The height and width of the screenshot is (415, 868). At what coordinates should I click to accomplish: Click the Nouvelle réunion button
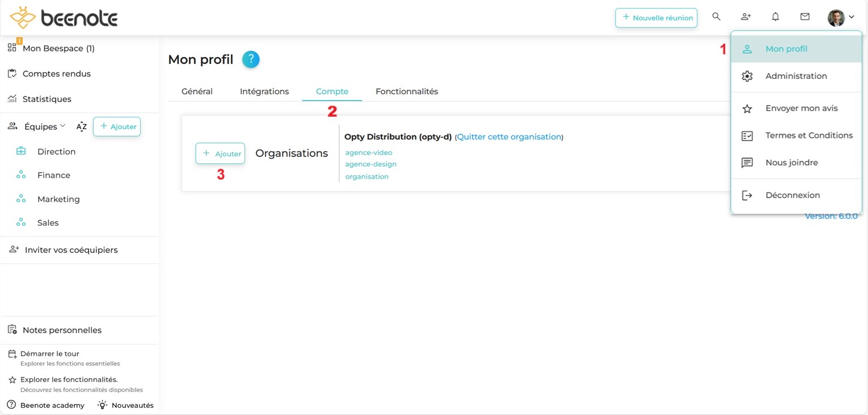click(656, 18)
